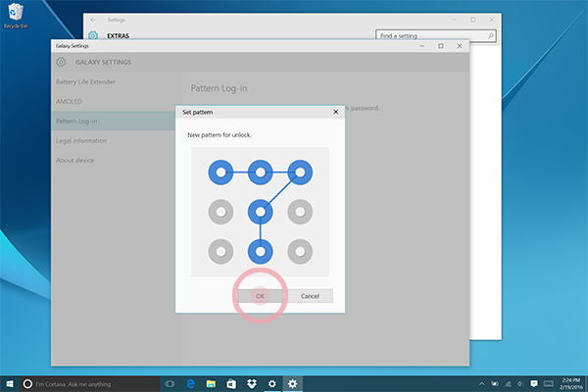Select the center pattern dot
The height and width of the screenshot is (392, 588).
click(261, 212)
